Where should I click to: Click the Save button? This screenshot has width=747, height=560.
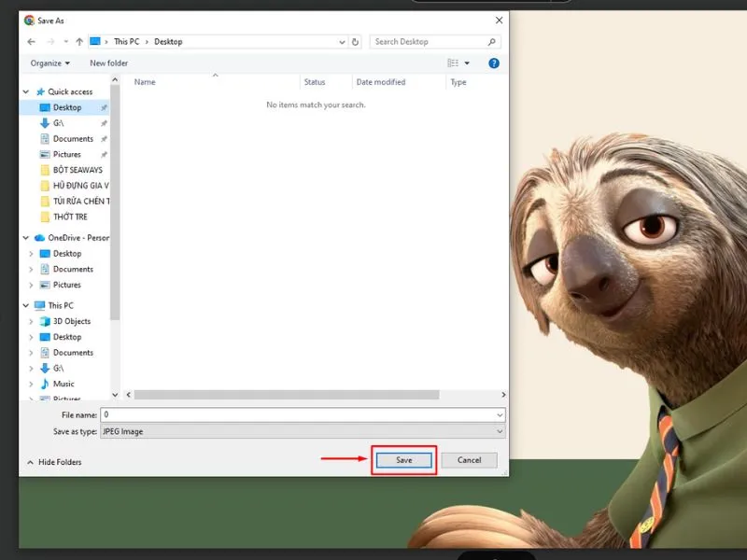tap(403, 459)
